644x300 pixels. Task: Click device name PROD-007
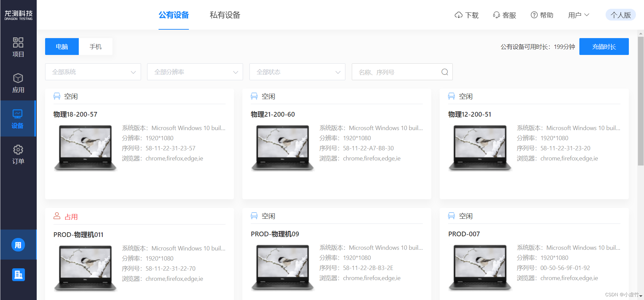click(x=464, y=234)
